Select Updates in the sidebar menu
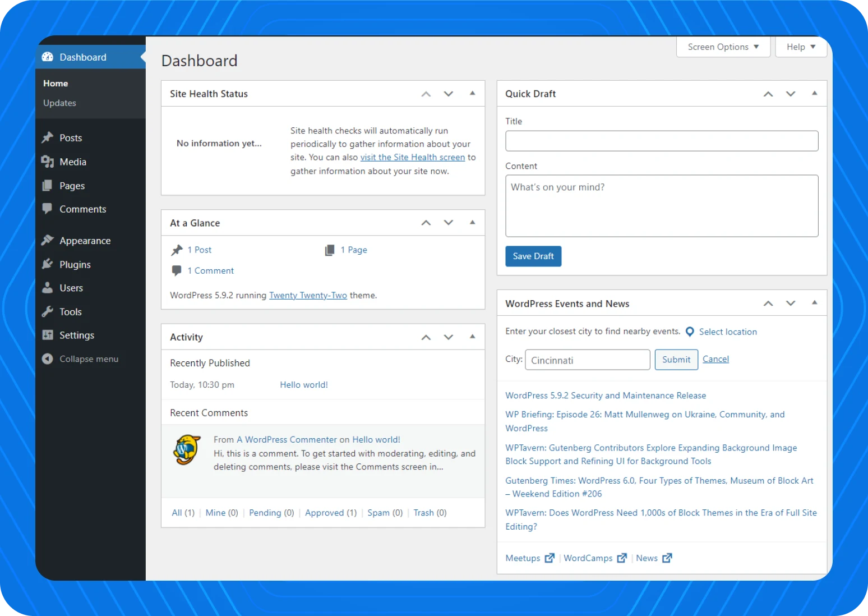868x616 pixels. [x=59, y=103]
